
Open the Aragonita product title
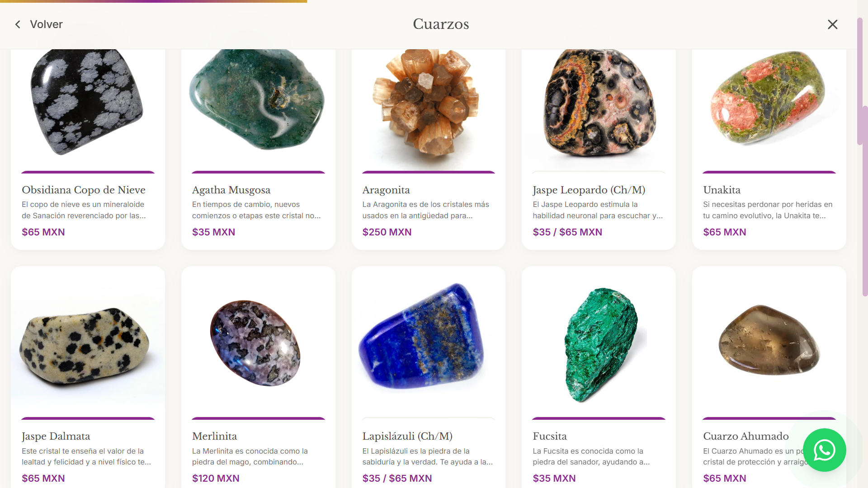(386, 190)
